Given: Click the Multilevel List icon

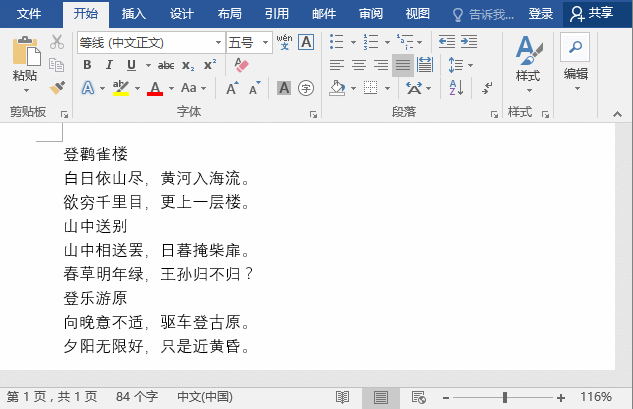Looking at the screenshot, I should pyautogui.click(x=405, y=42).
